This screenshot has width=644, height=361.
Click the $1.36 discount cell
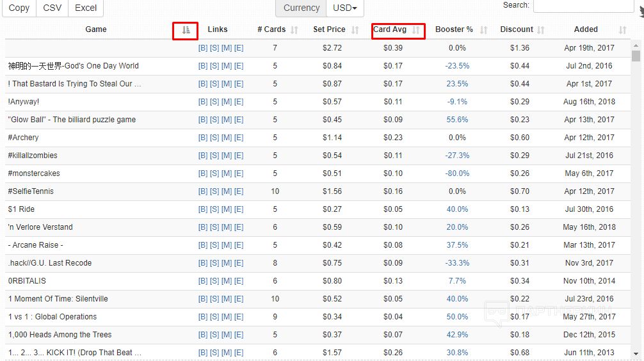[x=520, y=48]
